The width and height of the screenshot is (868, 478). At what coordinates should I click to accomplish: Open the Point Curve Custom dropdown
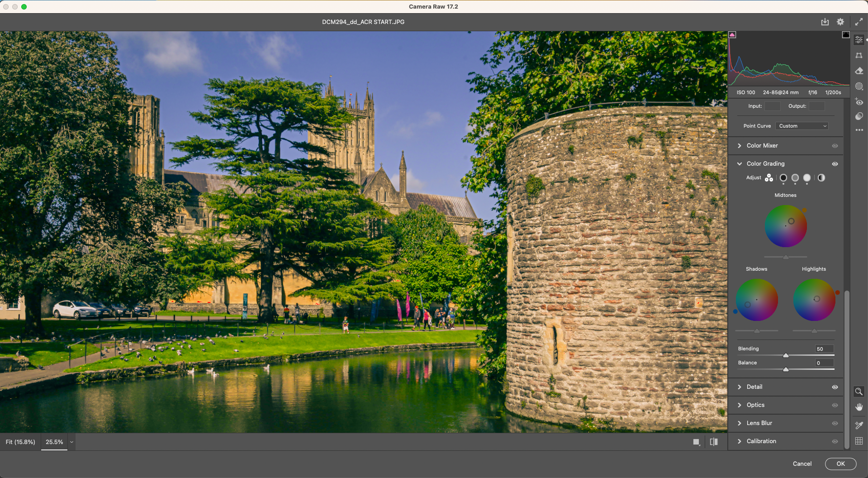point(802,126)
